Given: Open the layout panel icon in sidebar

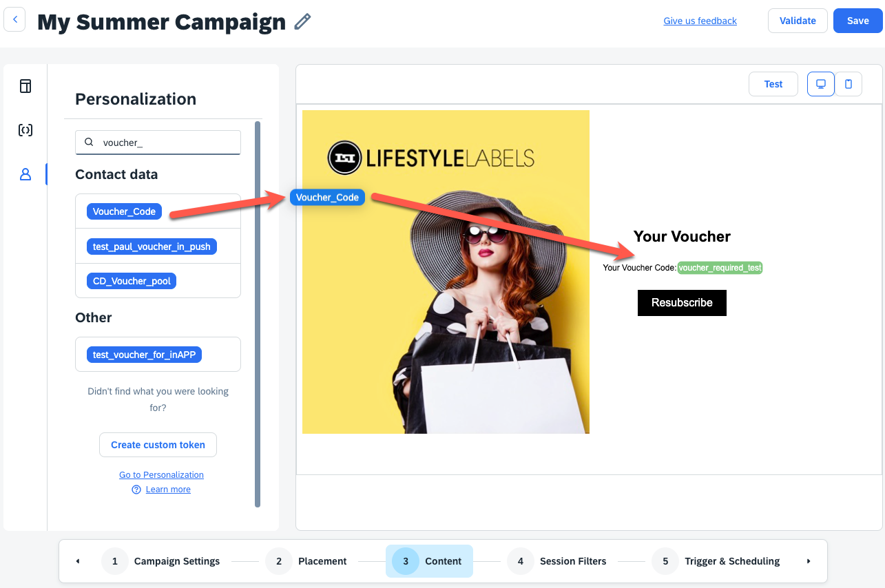Looking at the screenshot, I should click(x=25, y=86).
